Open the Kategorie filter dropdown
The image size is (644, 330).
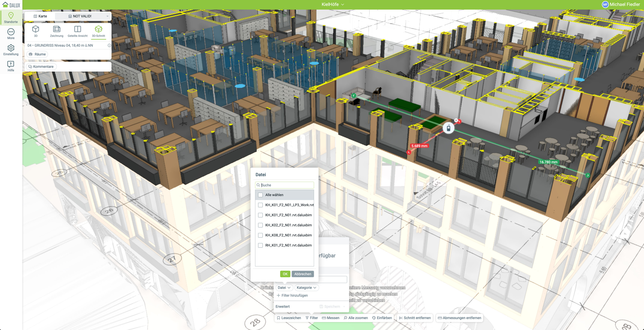[306, 287]
